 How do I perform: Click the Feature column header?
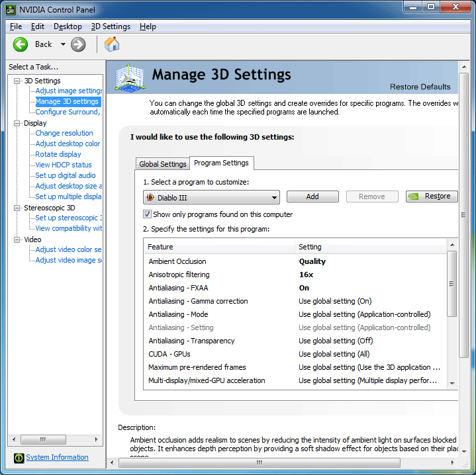point(219,247)
